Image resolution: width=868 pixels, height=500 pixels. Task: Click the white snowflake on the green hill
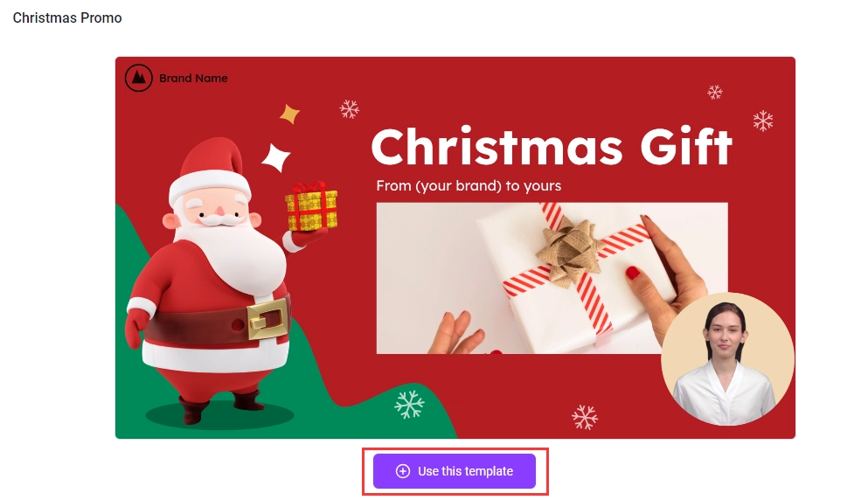409,404
